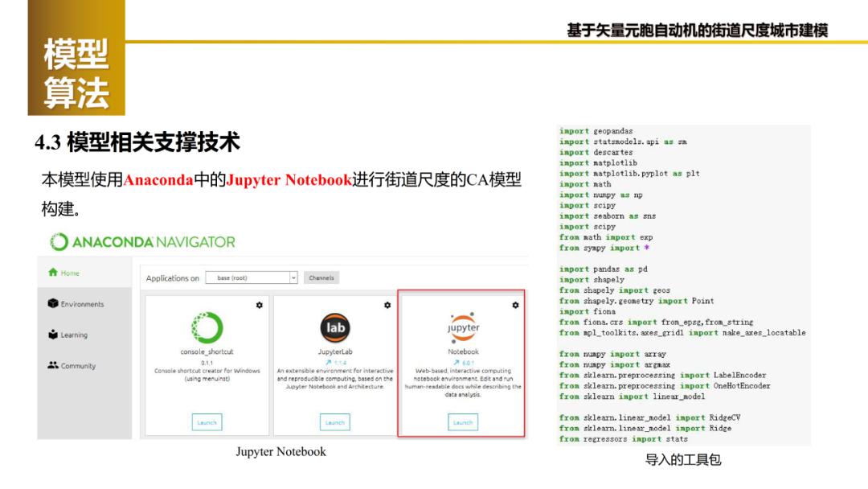Click the code line 'import pandas as pd'
This screenshot has height=489, width=868.
click(x=603, y=269)
